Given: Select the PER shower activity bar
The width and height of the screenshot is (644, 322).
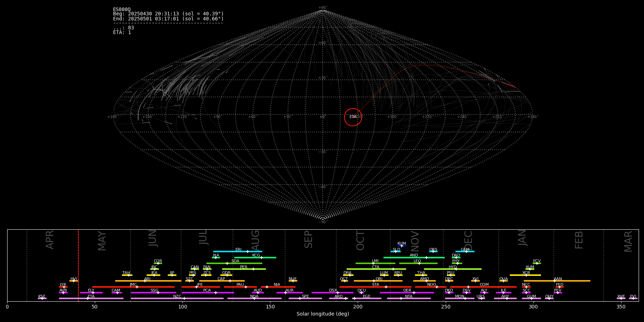Looking at the screenshot, I should (244, 269).
